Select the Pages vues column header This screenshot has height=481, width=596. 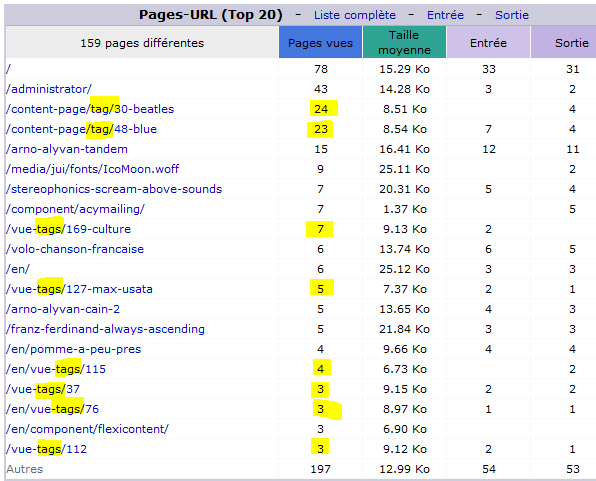point(320,43)
